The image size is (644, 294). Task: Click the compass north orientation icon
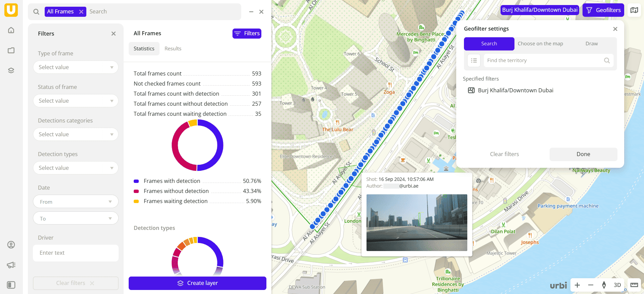(x=604, y=285)
